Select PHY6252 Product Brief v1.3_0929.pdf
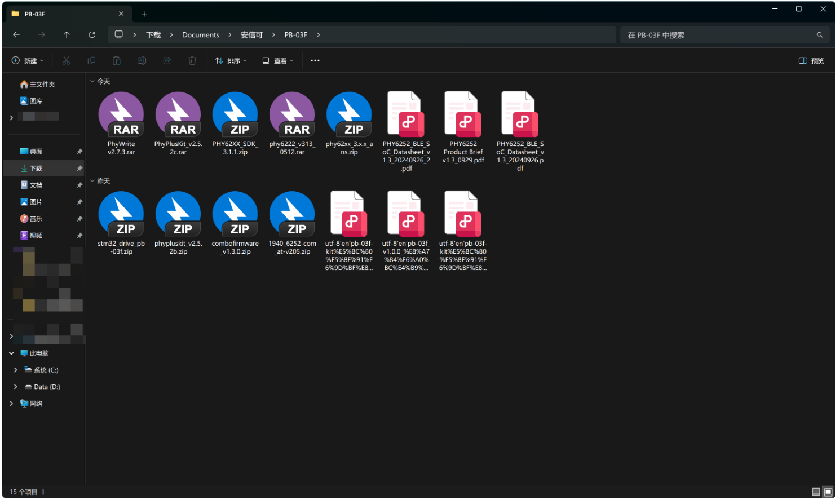Viewport: 835px width, 504px height. tap(463, 127)
